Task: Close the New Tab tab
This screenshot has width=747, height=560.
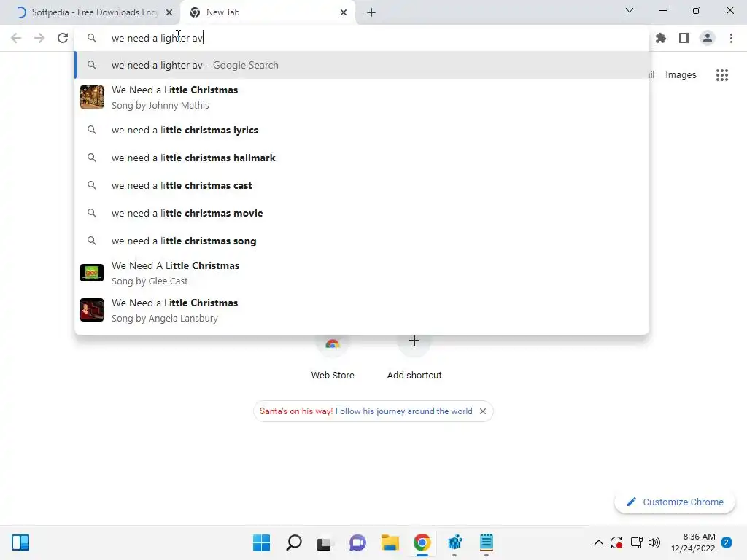Action: (x=344, y=12)
